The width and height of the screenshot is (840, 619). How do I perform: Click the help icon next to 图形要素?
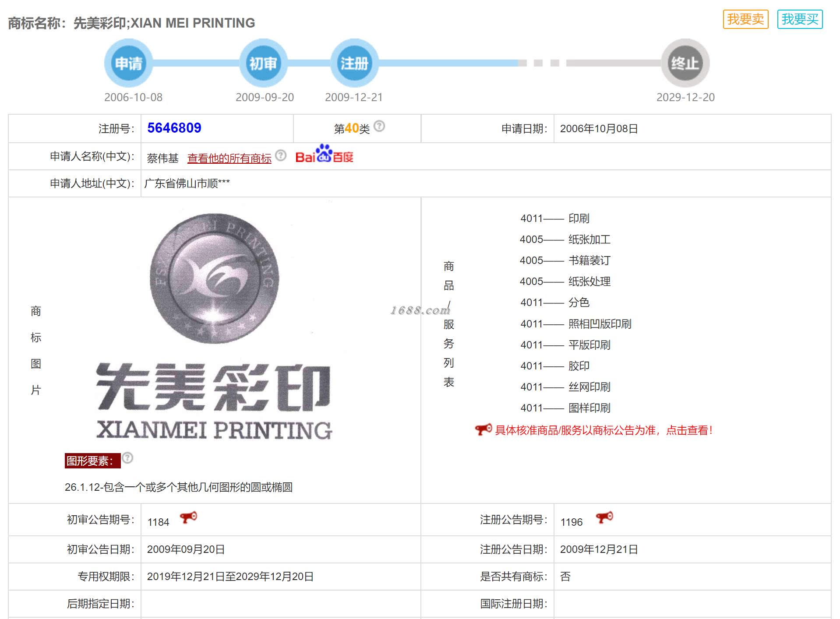[x=127, y=458]
